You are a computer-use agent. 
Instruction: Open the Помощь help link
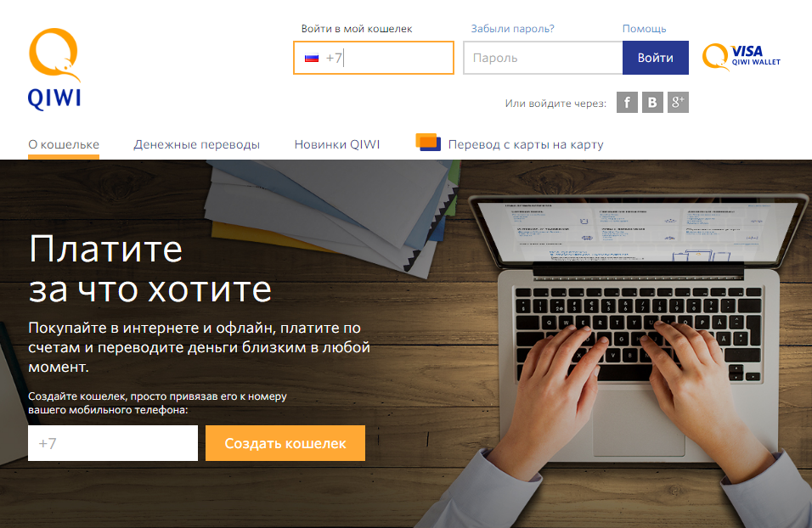pyautogui.click(x=644, y=29)
